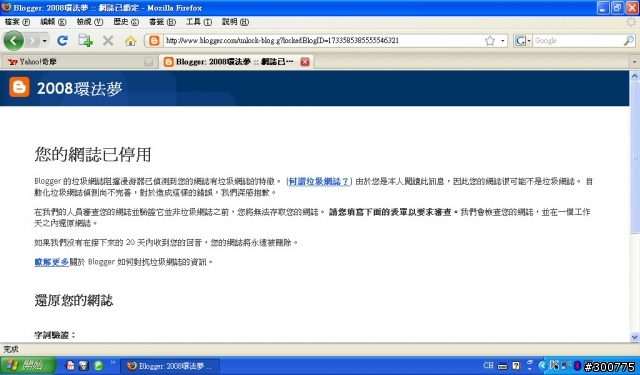Open a new tab with the plus icon
640x375 pixels.
85,40
